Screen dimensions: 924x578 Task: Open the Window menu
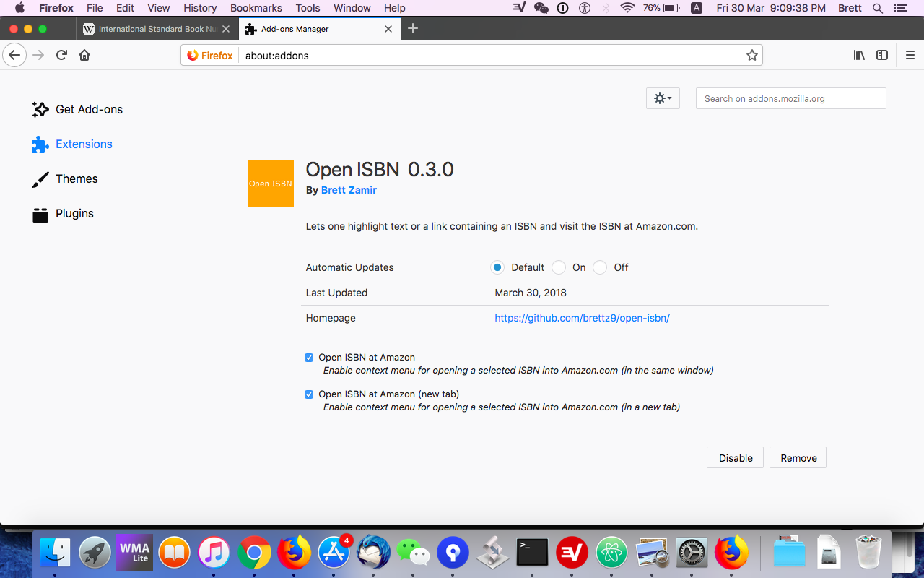352,8
